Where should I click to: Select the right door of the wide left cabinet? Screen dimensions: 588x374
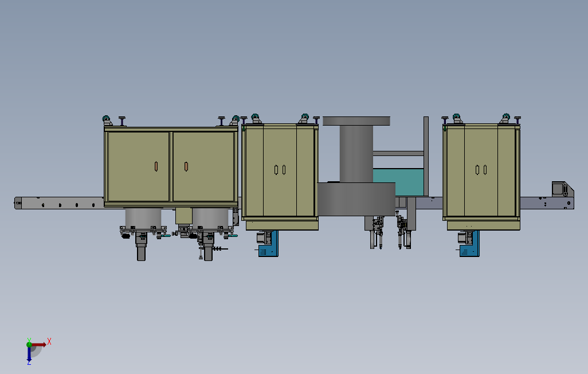pos(203,166)
